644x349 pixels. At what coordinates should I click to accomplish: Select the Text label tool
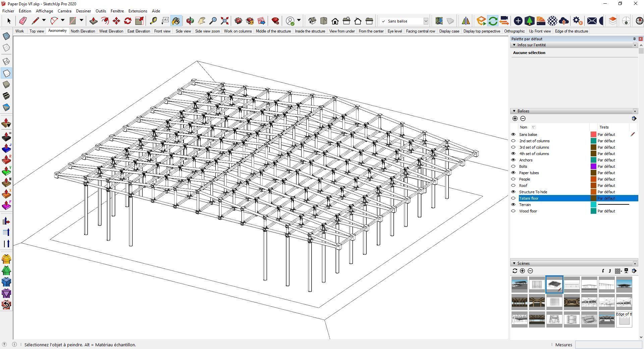165,21
